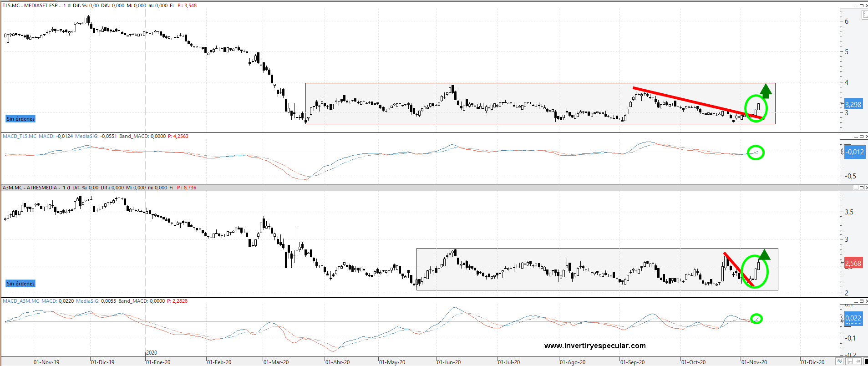This screenshot has height=366, width=868.
Task: Click 'Sin órdenes' label on Atresmedia chart
Action: point(20,284)
